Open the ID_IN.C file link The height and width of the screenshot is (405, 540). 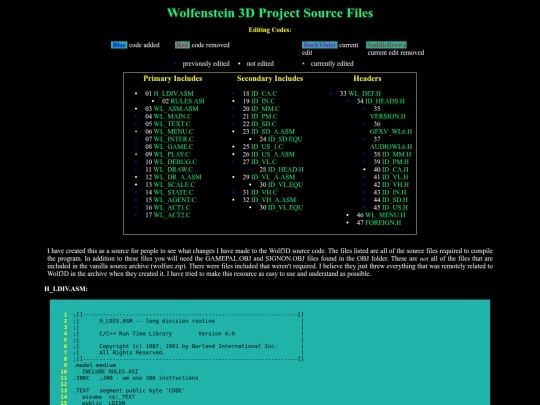263,101
